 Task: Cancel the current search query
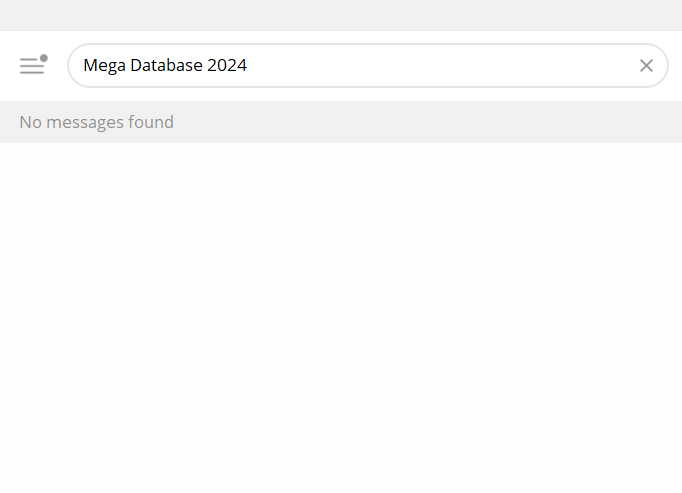[646, 66]
